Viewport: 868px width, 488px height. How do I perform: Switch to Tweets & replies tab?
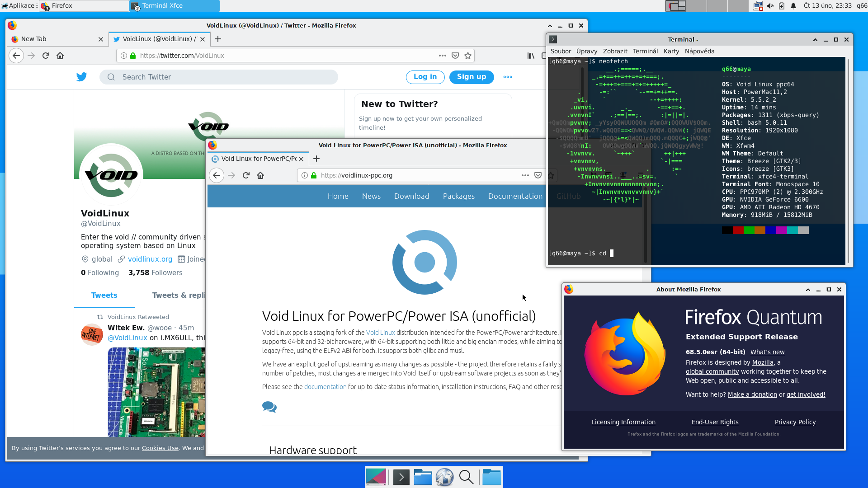click(x=179, y=295)
